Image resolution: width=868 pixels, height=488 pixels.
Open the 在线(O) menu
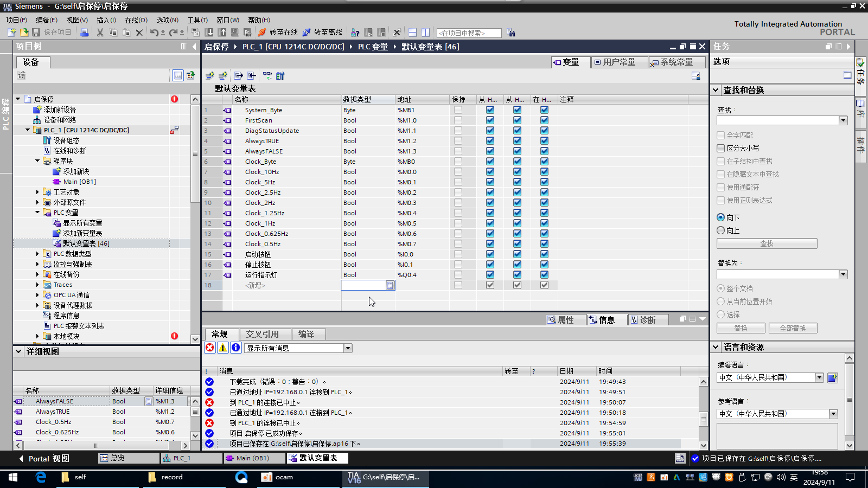click(136, 20)
